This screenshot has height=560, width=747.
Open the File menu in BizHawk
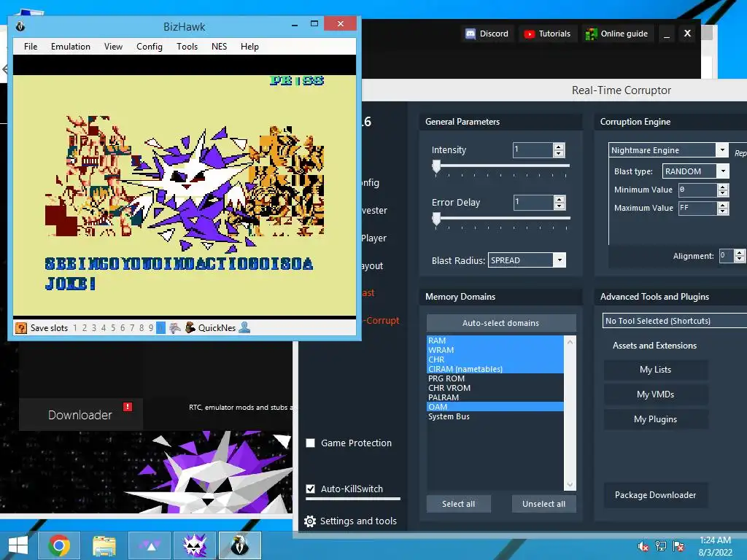point(31,47)
